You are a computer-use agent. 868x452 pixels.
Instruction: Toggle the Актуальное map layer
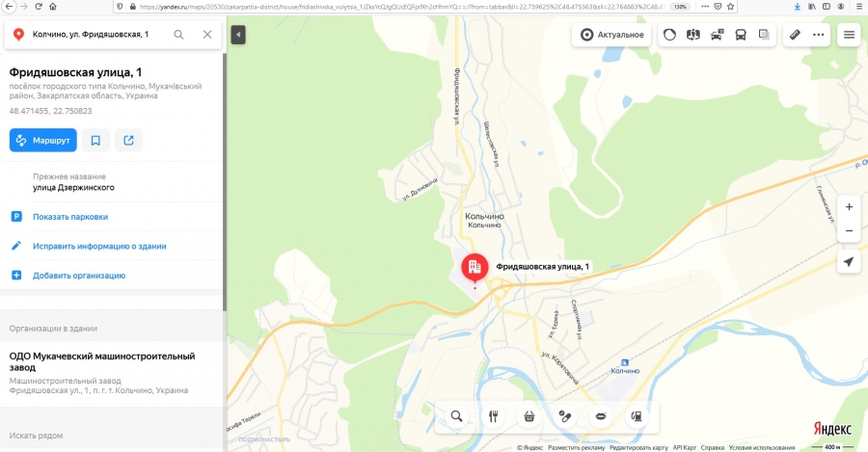611,35
